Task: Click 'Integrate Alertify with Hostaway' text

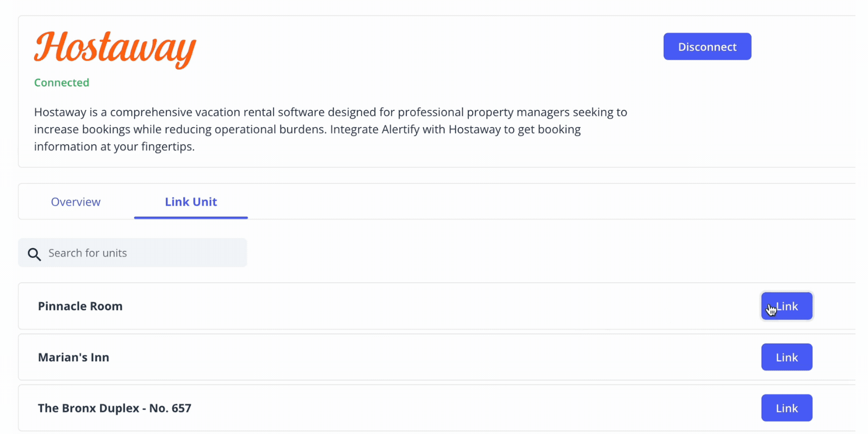Action: point(415,130)
